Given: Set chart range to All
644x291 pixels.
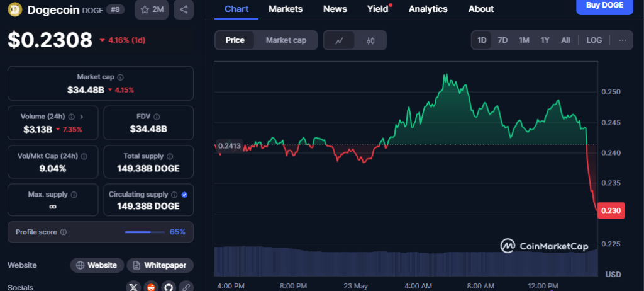Looking at the screenshot, I should [565, 40].
